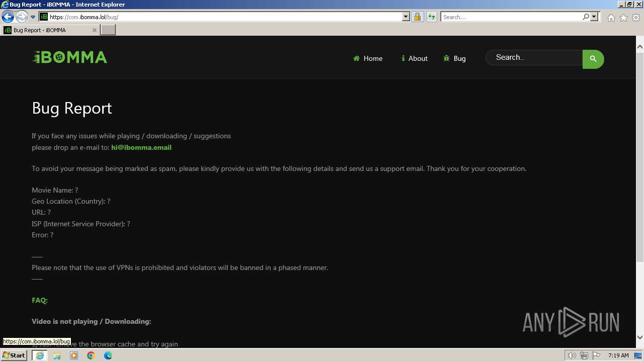Image resolution: width=644 pixels, height=362 pixels.
Task: Open the recent pages dropdown arrow
Action: [33, 17]
